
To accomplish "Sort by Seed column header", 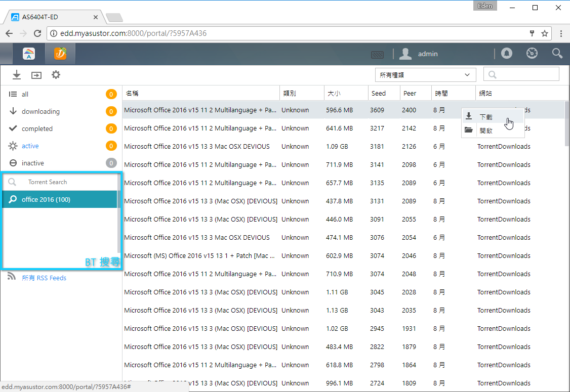I will click(x=384, y=94).
